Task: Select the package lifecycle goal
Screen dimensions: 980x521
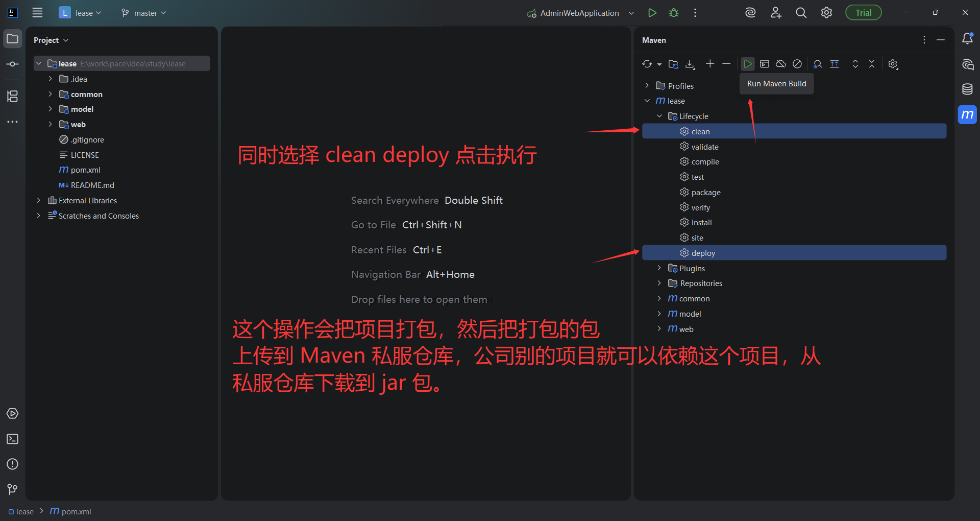Action: [x=794, y=192]
